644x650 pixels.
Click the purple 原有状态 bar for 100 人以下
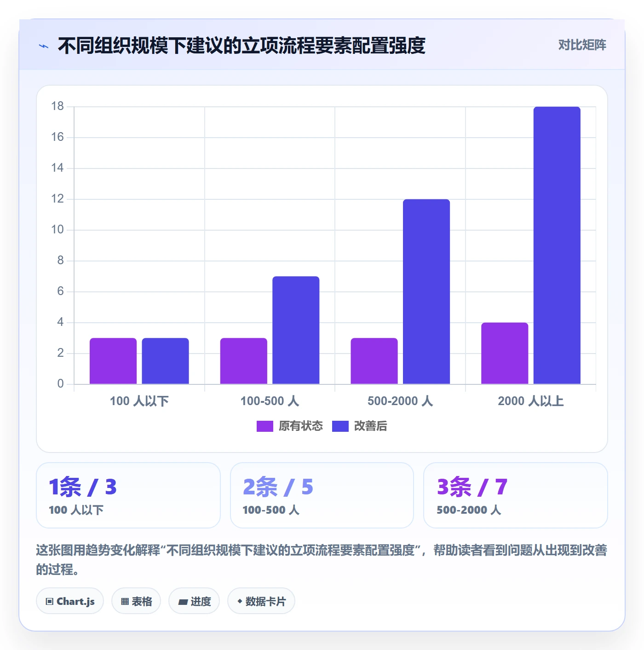pyautogui.click(x=113, y=361)
